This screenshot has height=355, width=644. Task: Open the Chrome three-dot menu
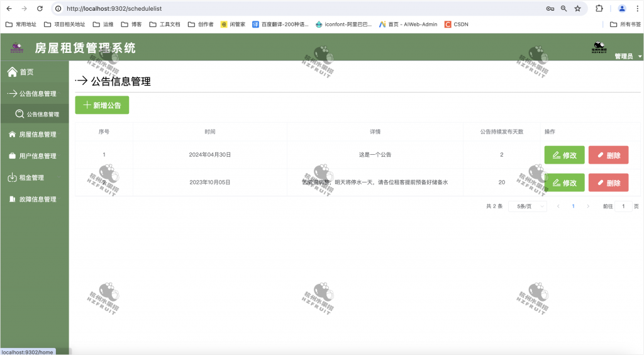click(638, 9)
